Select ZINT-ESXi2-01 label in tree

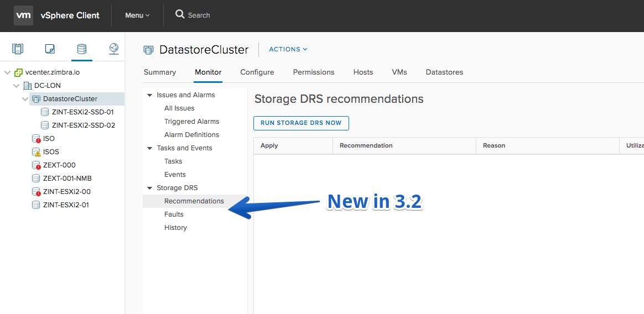66,205
